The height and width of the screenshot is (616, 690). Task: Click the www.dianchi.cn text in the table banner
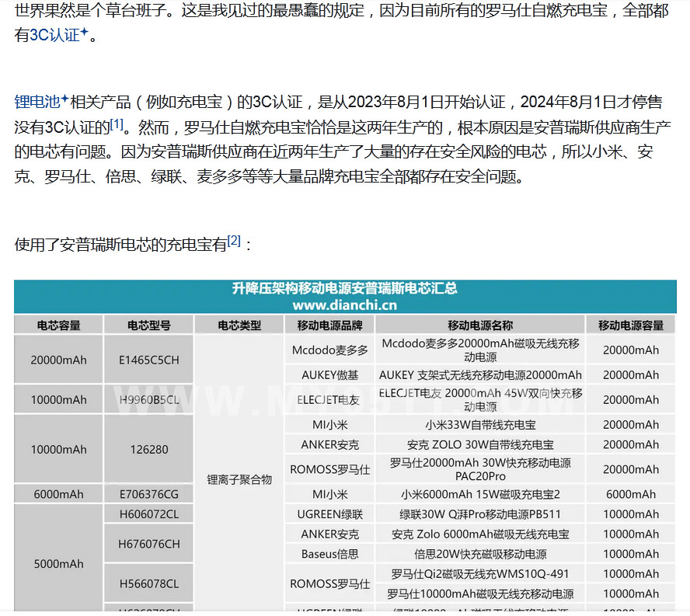tap(344, 305)
